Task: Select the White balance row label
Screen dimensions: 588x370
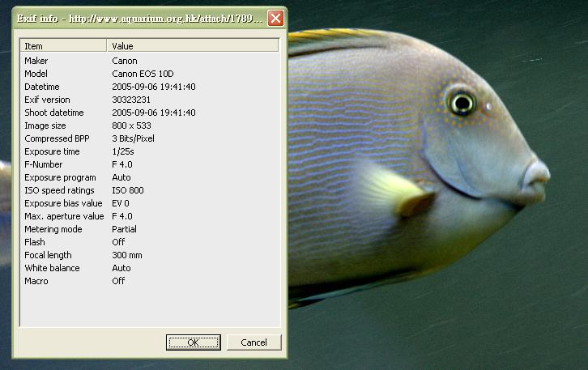Action: pyautogui.click(x=52, y=268)
